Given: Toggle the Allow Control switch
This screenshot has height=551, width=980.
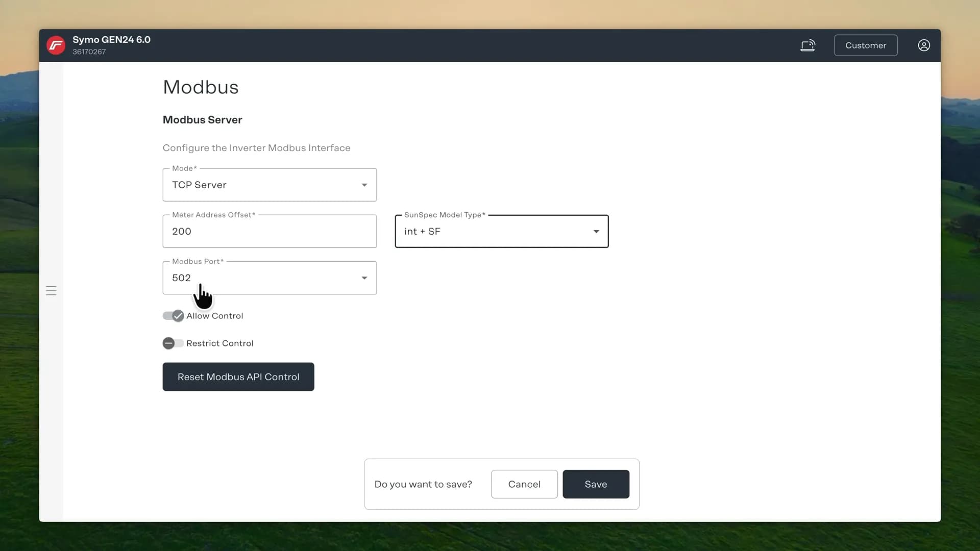Looking at the screenshot, I should click(173, 316).
